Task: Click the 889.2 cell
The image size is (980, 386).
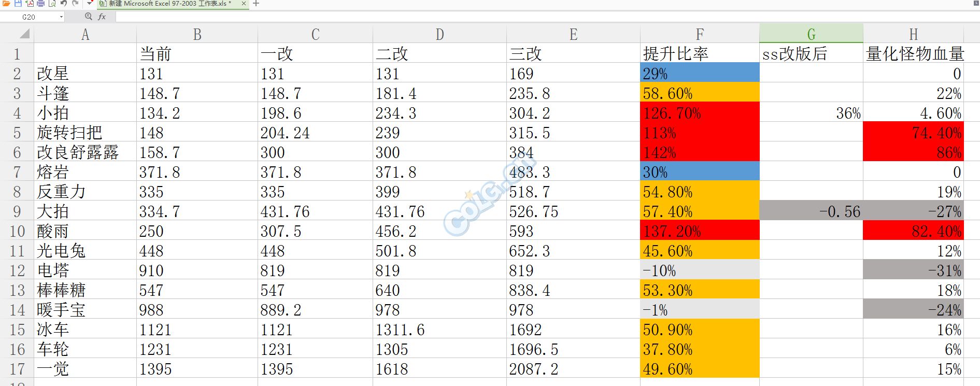Action: [x=315, y=309]
